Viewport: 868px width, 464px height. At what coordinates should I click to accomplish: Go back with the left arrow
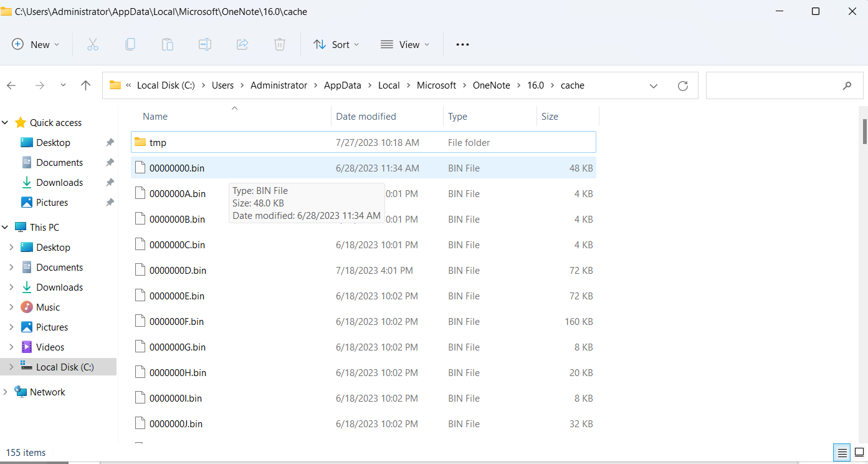pyautogui.click(x=11, y=85)
